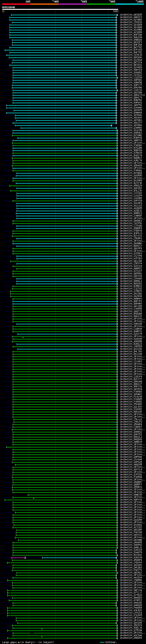146x644 pixels.
Task: Select the UniRef100_B0D174 label
Action: point(131,156)
